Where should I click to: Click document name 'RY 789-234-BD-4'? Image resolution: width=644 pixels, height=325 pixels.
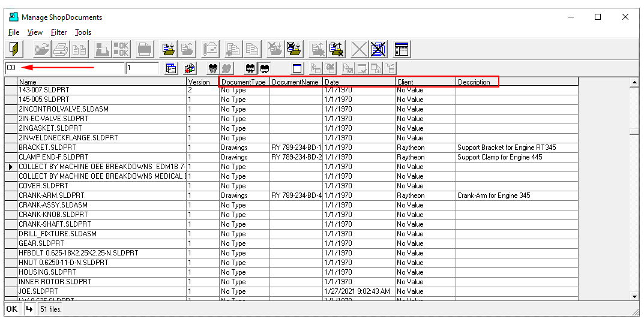(296, 195)
